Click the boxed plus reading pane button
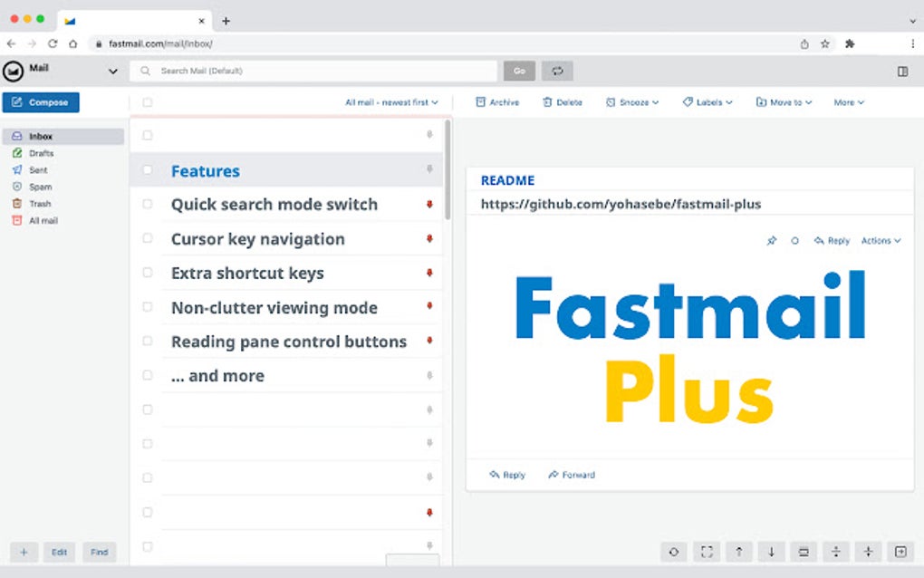The image size is (924, 578). point(900,552)
